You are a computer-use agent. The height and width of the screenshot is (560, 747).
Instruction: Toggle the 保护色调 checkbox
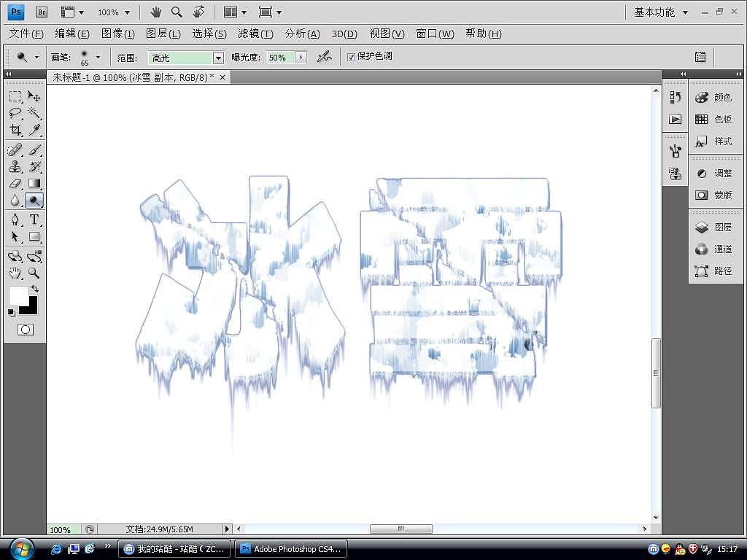tap(351, 57)
